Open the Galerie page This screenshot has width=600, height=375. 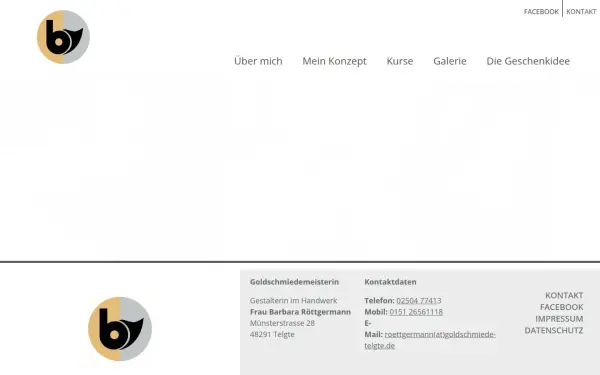tap(450, 61)
